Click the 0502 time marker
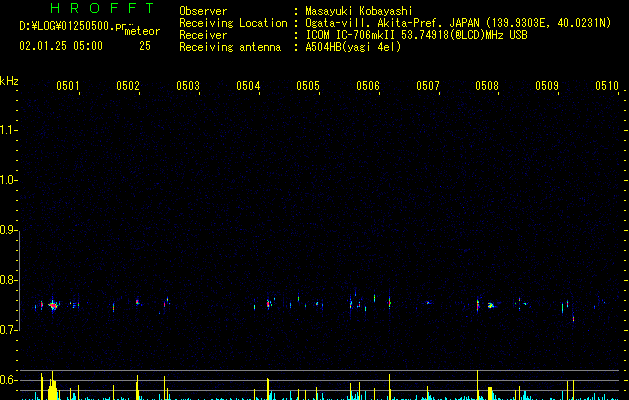This screenshot has height=400, width=629. click(128, 85)
